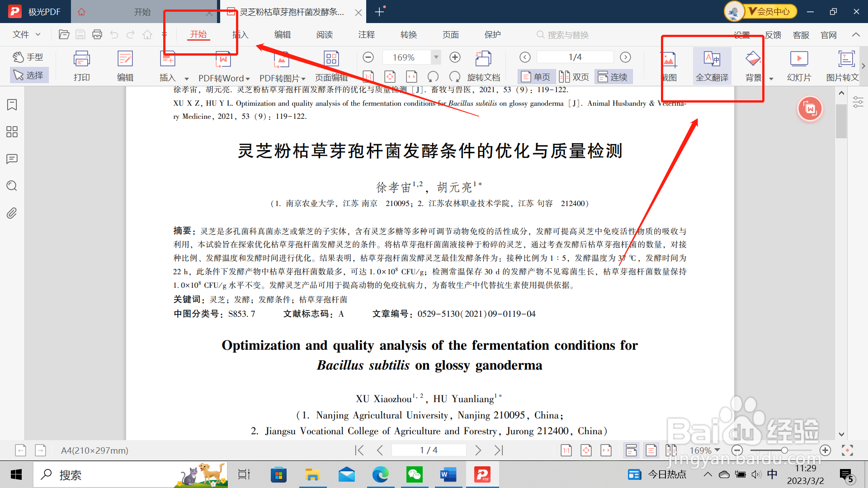The image size is (868, 488).
Task: Click the fullscreen icon in the status bar
Action: click(x=846, y=450)
